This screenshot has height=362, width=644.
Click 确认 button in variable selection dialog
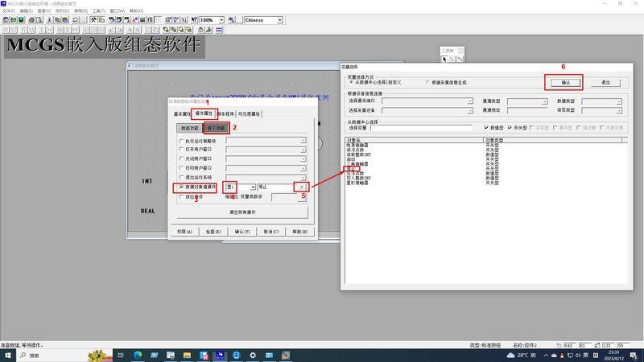[566, 83]
